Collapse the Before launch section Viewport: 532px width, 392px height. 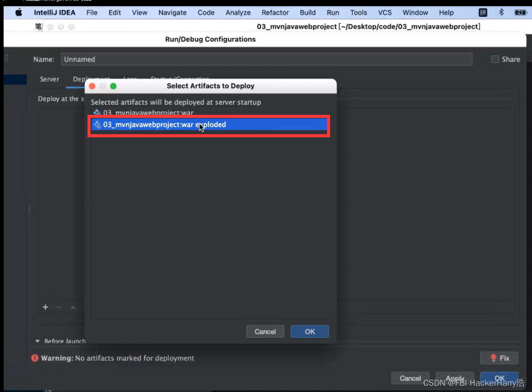point(37,341)
